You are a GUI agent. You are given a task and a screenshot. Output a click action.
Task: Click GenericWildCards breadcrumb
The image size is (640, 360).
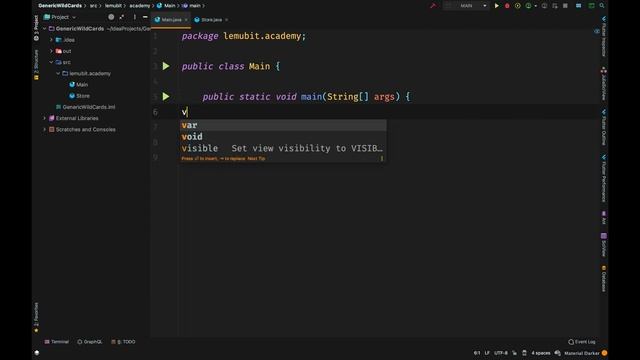[60, 6]
